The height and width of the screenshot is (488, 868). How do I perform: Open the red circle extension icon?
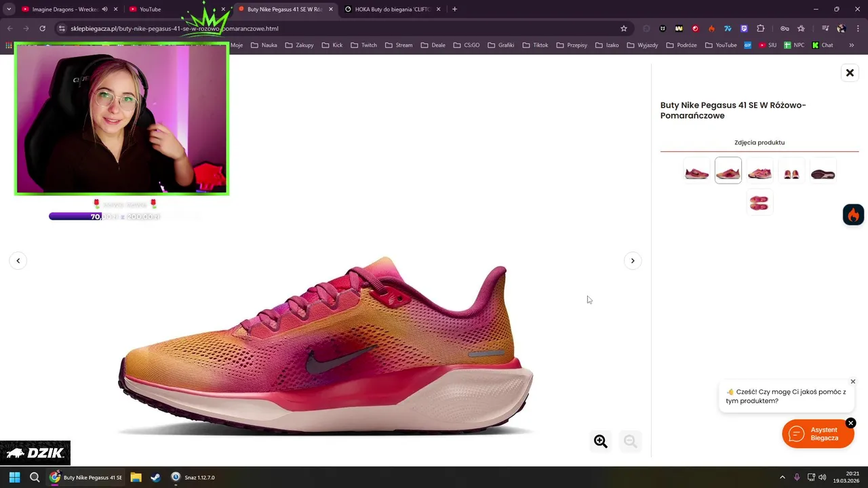click(695, 28)
